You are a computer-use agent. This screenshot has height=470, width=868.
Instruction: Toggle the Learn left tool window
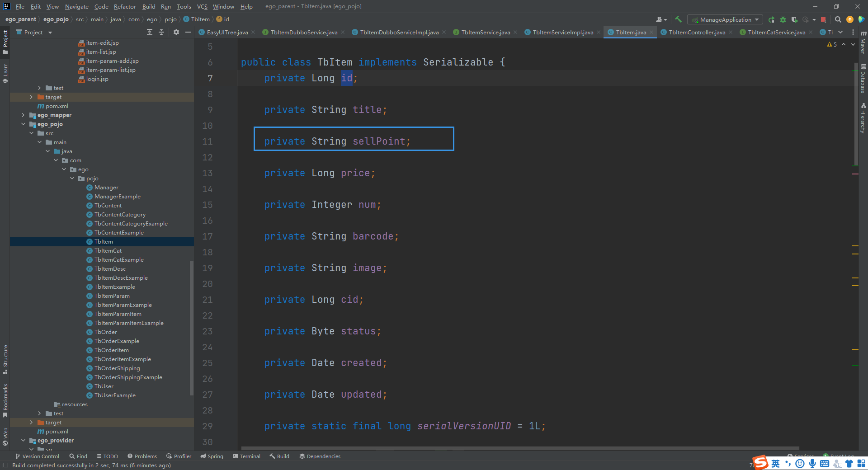[5, 73]
